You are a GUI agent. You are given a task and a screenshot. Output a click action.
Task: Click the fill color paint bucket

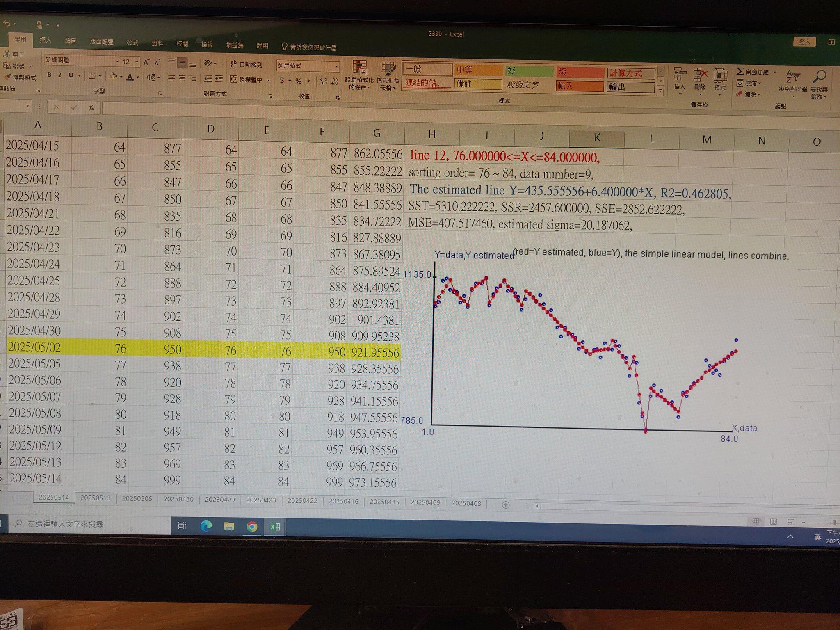coord(114,76)
